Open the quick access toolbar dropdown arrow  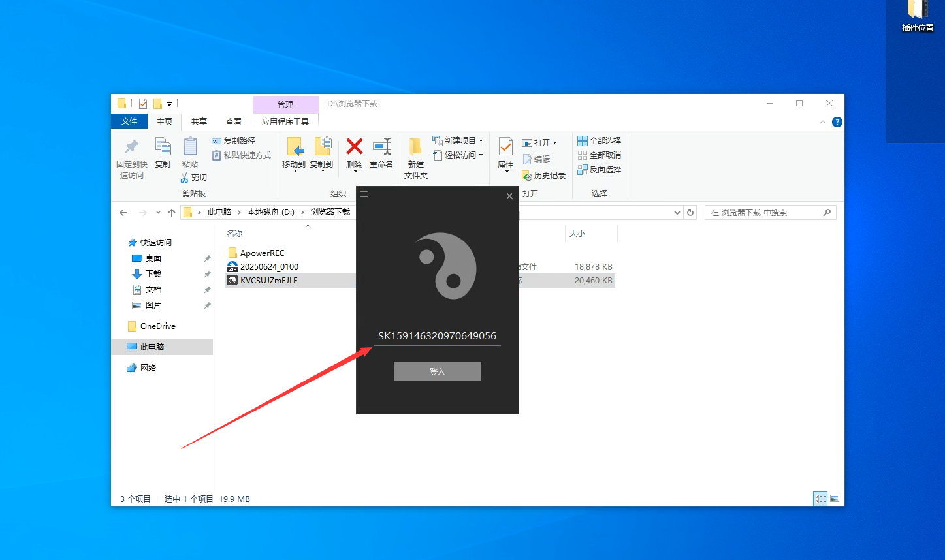click(x=169, y=104)
